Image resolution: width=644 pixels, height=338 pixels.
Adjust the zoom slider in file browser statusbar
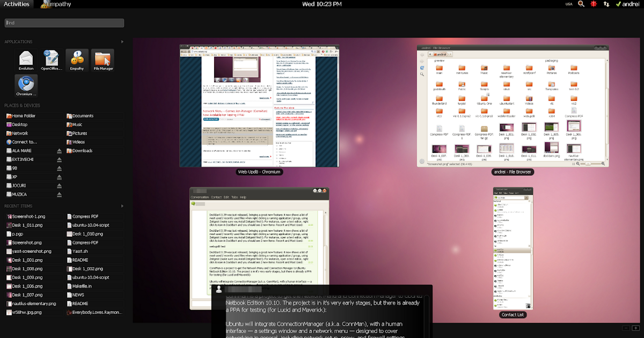pos(588,163)
